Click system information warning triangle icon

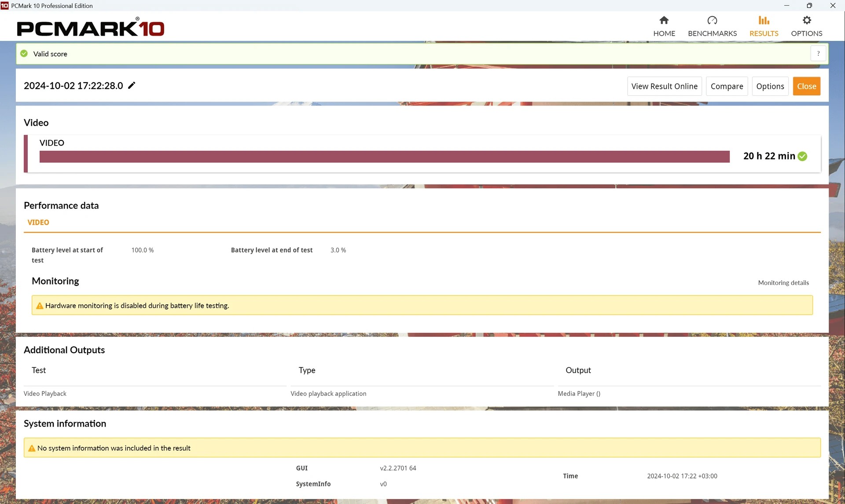(31, 448)
